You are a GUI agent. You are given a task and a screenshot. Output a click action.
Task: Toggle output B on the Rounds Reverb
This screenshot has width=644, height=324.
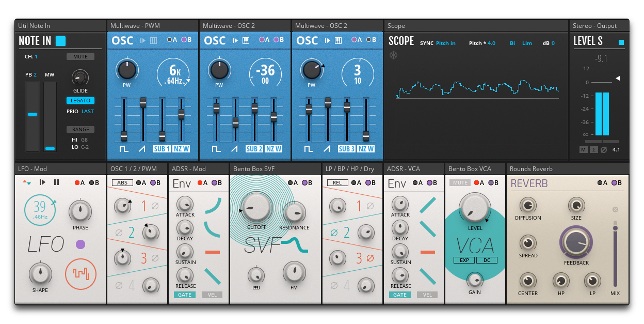tap(614, 182)
